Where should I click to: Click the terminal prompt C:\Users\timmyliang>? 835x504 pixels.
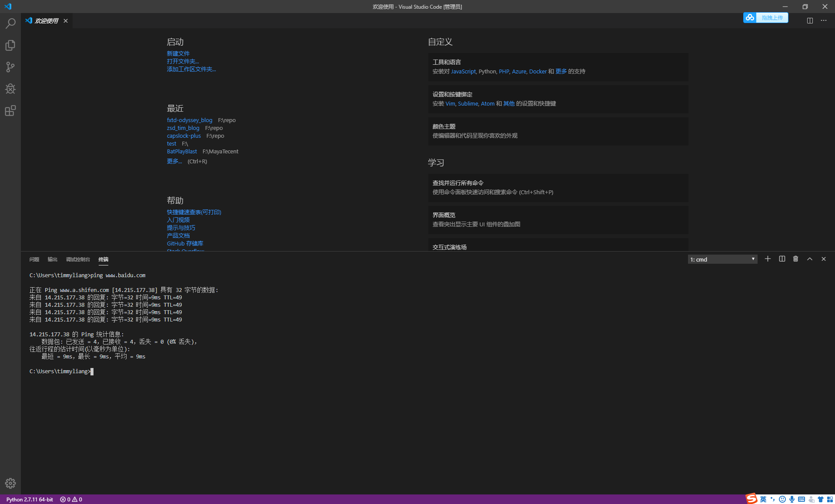point(60,371)
